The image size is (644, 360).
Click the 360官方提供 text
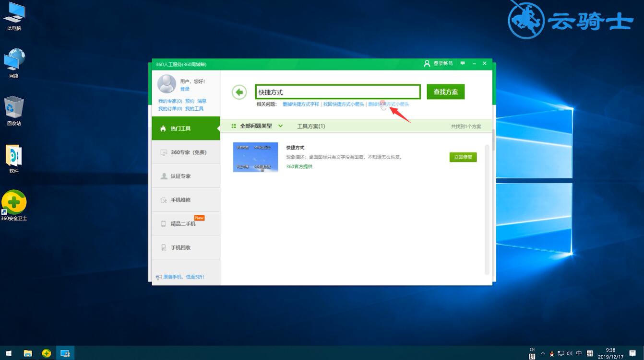tap(299, 166)
